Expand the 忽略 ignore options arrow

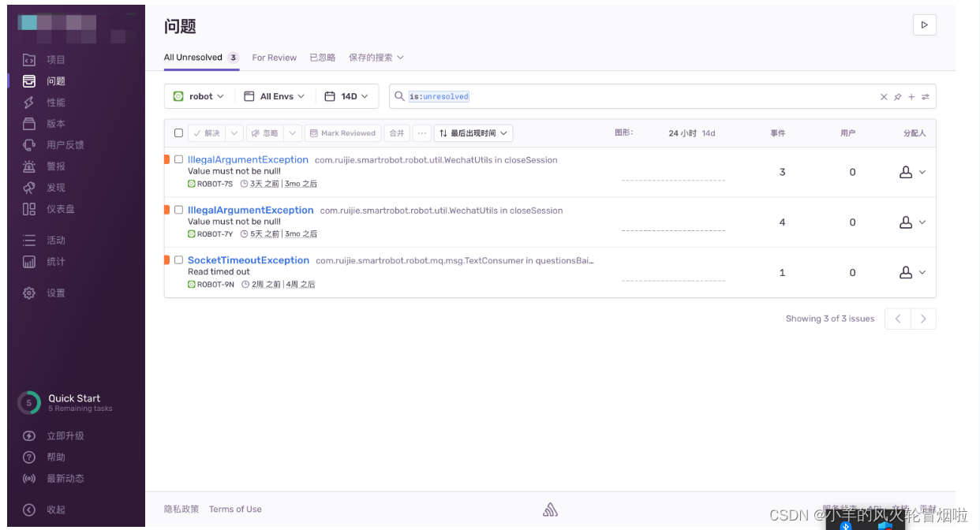(x=292, y=133)
